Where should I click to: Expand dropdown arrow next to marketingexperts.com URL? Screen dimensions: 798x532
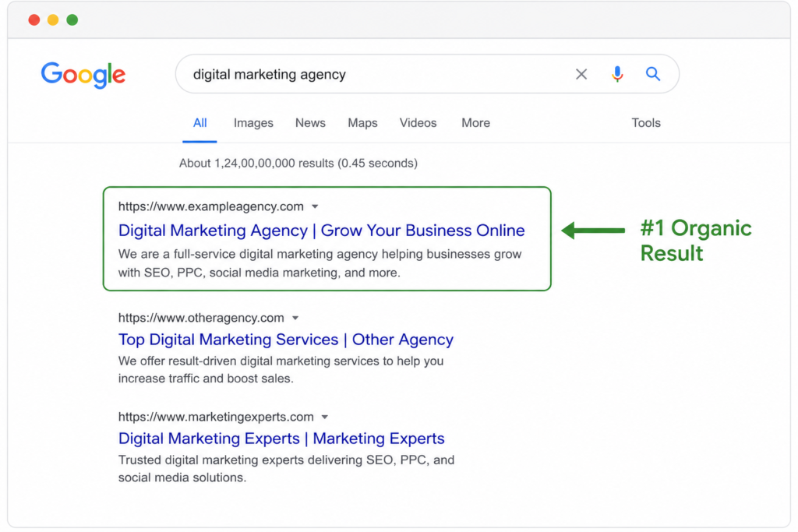(x=325, y=417)
